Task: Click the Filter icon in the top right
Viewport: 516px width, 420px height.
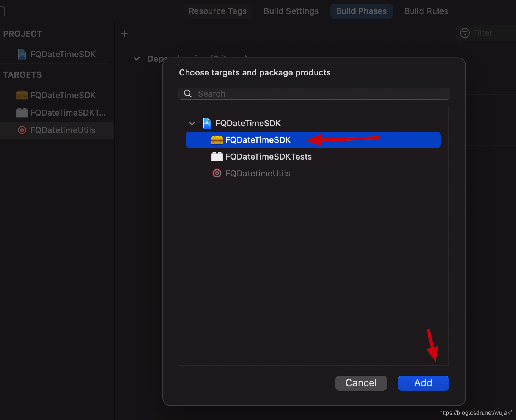Action: 465,33
